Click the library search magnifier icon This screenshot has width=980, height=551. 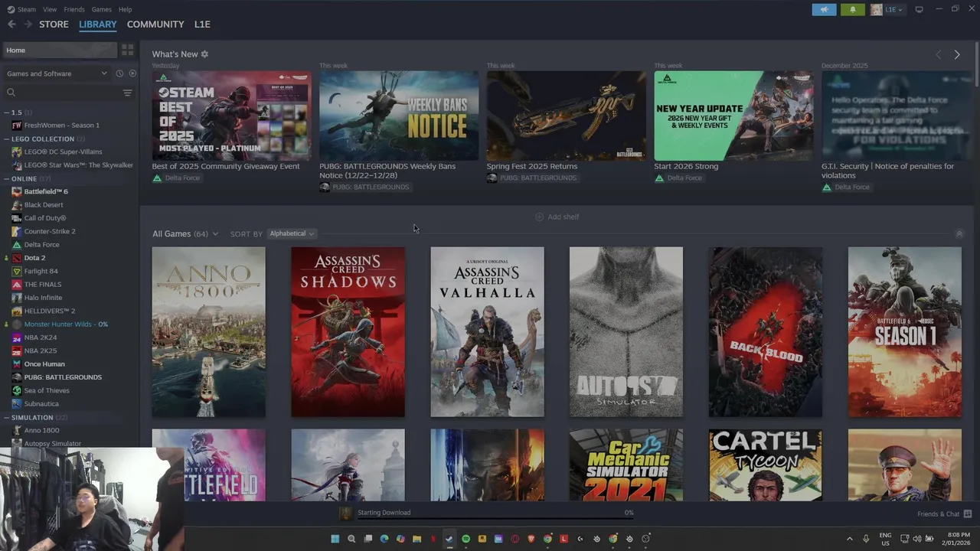pos(11,93)
